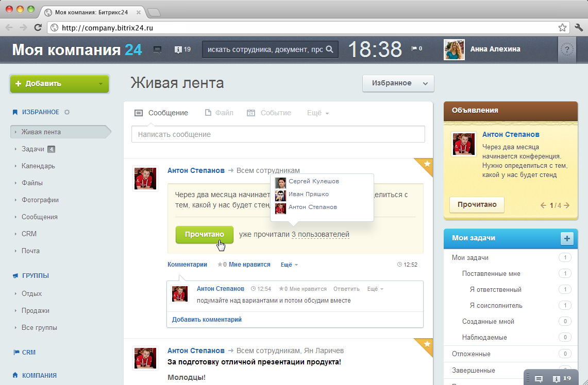Go to previous announcement arrow
588x385 pixels.
pyautogui.click(x=543, y=205)
